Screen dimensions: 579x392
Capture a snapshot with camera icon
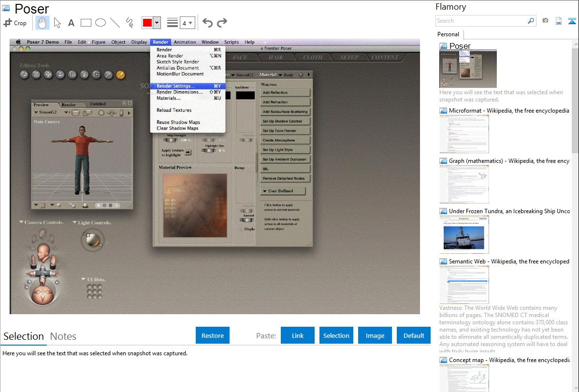[x=545, y=21]
